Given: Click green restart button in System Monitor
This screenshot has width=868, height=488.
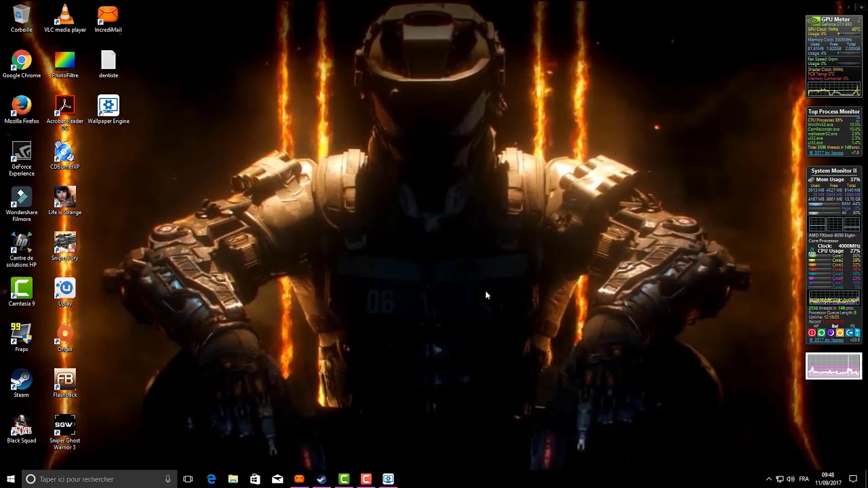Looking at the screenshot, I should 821,333.
